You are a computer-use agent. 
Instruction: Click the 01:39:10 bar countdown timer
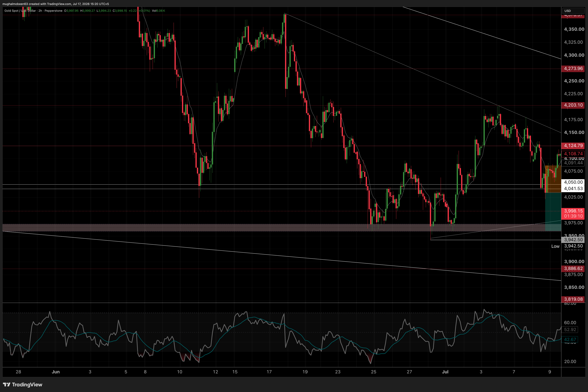pos(573,216)
